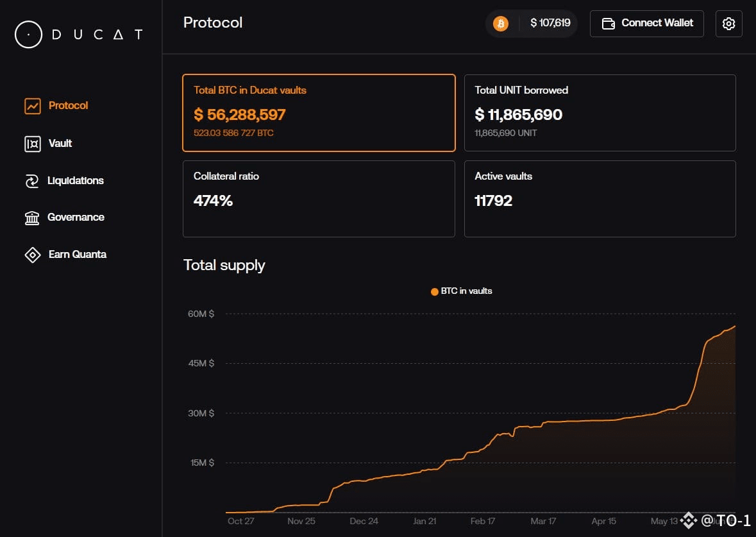Click the Liquidations cycle icon

coord(32,181)
